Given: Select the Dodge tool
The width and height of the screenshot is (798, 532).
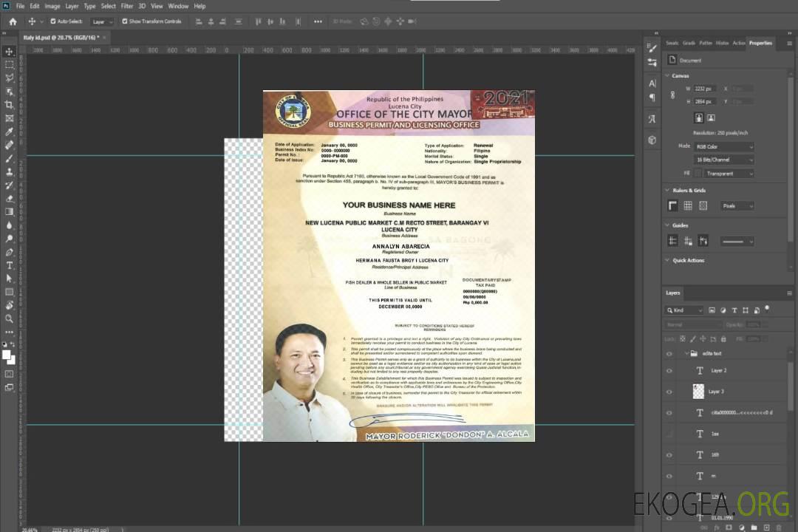Looking at the screenshot, I should pos(9,238).
